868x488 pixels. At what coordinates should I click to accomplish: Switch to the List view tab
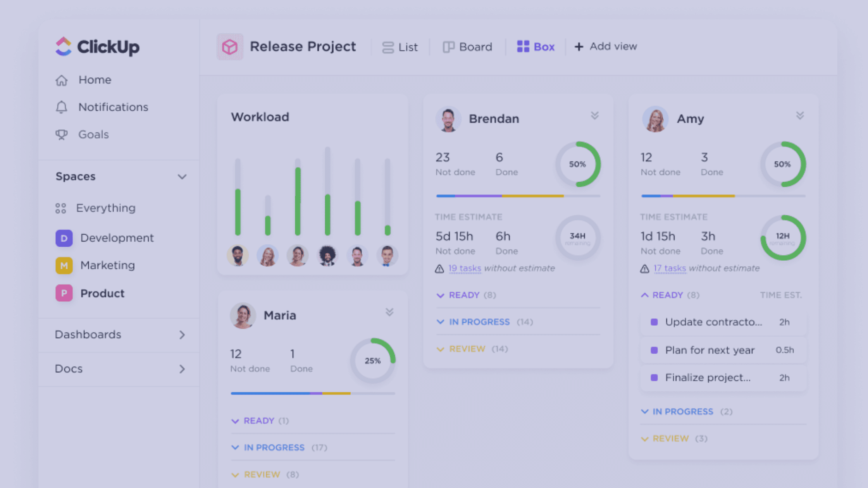click(x=400, y=47)
